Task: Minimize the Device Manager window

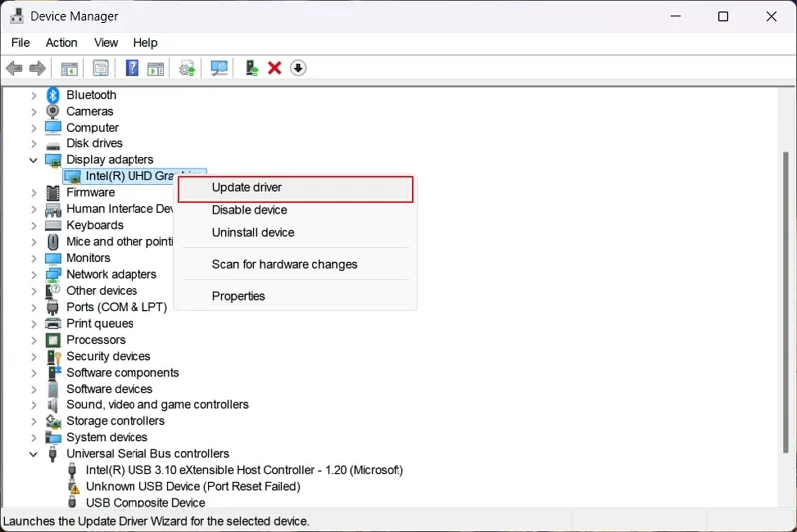Action: 676,16
